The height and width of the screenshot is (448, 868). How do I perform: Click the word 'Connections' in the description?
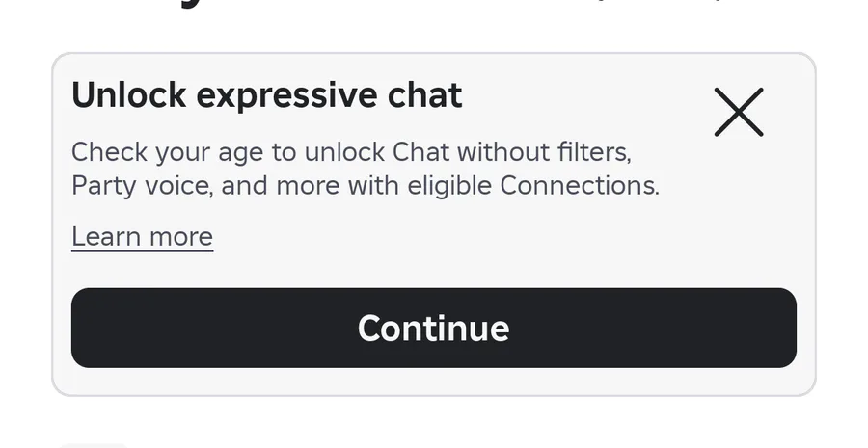(580, 185)
